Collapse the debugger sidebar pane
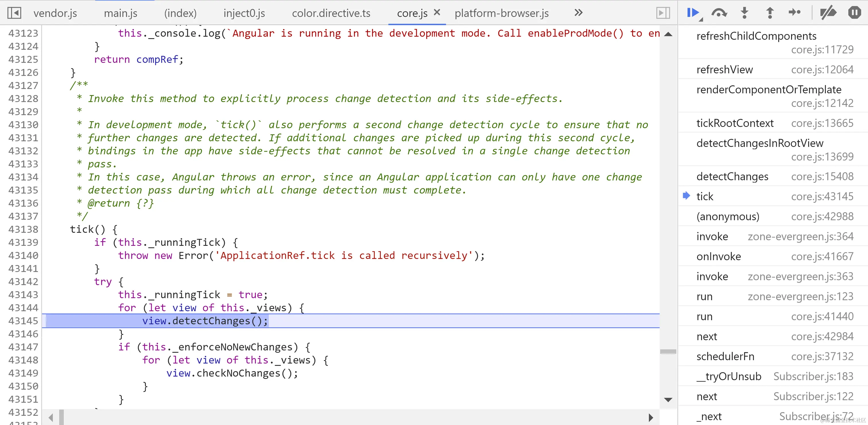Image resolution: width=868 pixels, height=425 pixels. [663, 13]
